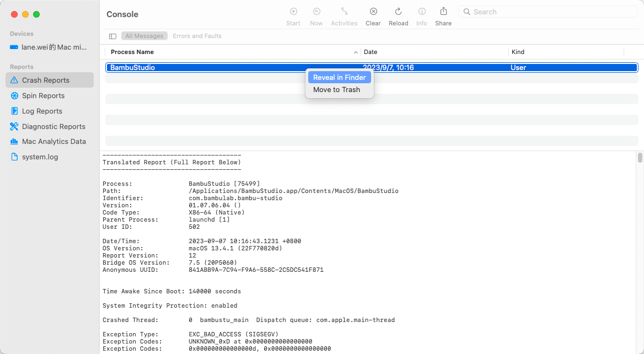Screen dimensions: 644x354
Task: Close the Console window with red button
Action: 14,14
